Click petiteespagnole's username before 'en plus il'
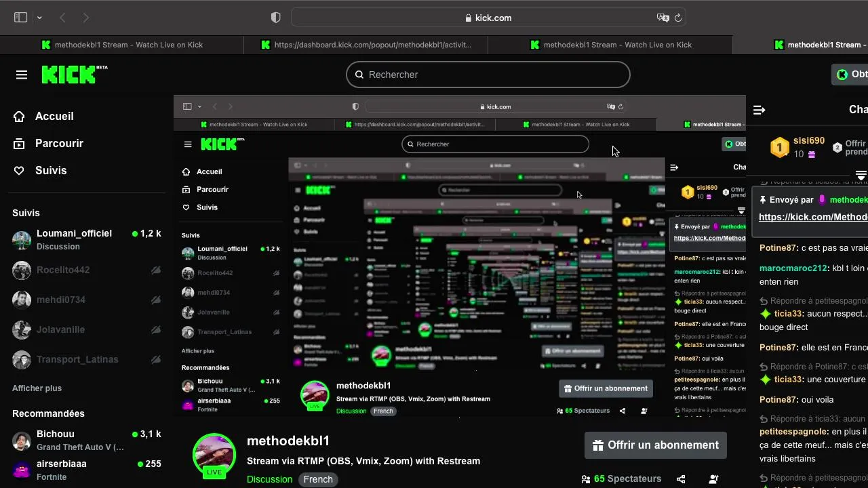The height and width of the screenshot is (488, 868). [794, 432]
